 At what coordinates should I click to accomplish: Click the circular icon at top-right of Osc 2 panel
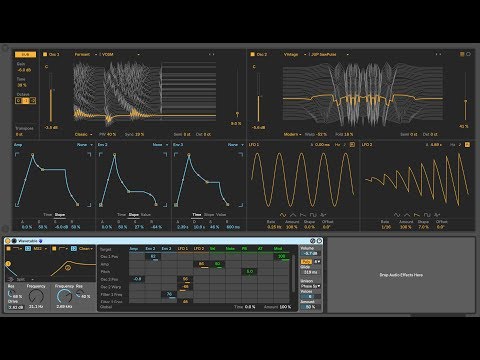tap(468, 54)
